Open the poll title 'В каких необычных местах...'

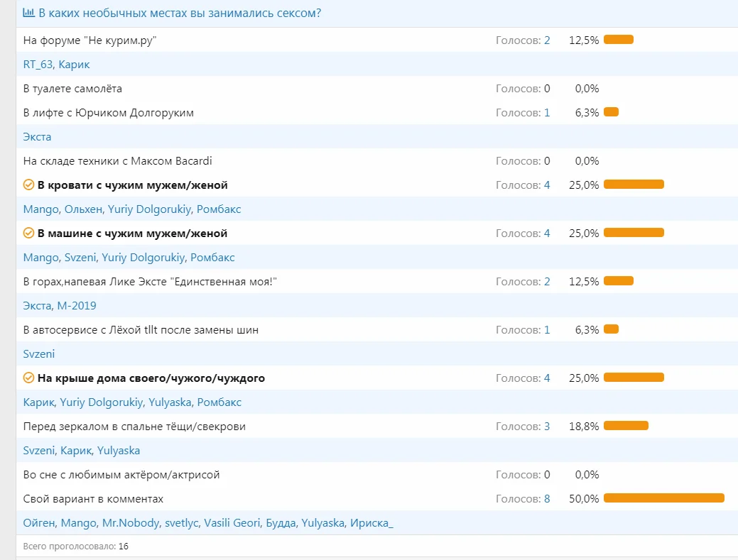(180, 13)
